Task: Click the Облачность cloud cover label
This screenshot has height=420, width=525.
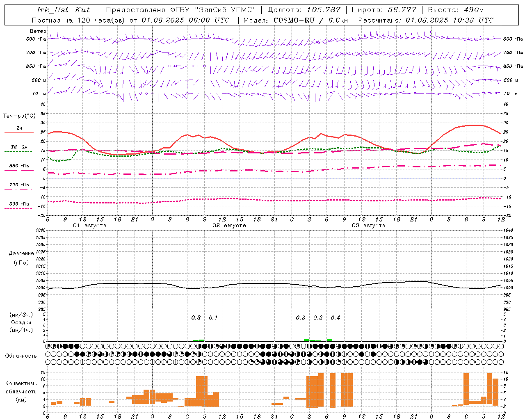Action: coord(21,356)
